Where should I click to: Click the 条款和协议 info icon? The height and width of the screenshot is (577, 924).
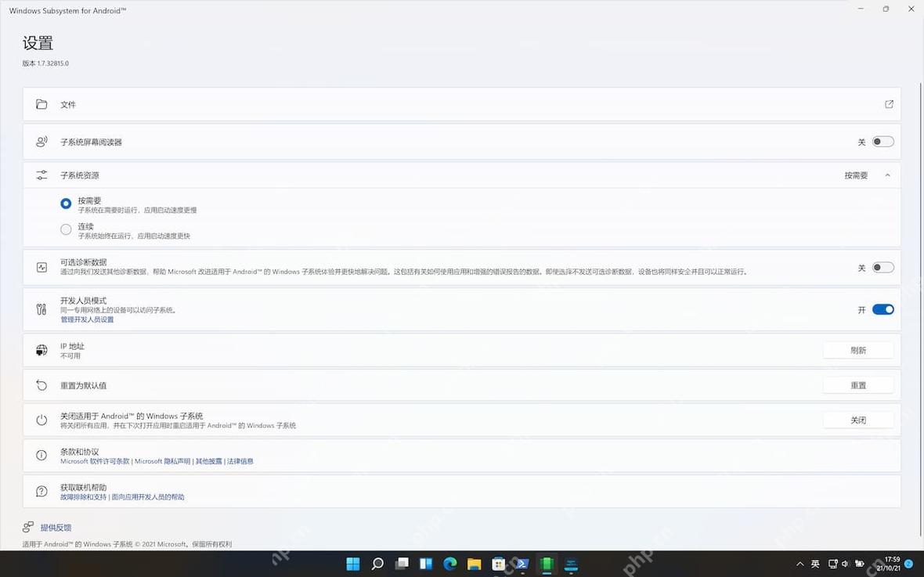tap(42, 455)
